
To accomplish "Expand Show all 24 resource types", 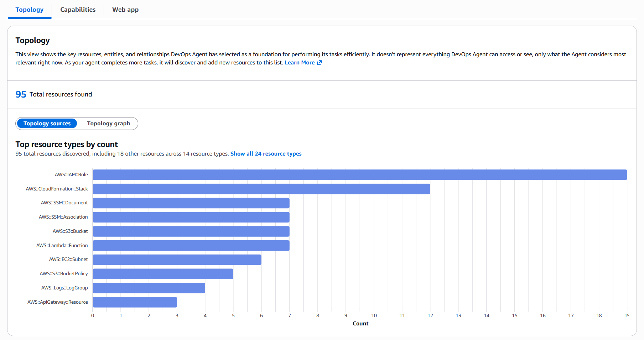I will pyautogui.click(x=266, y=154).
